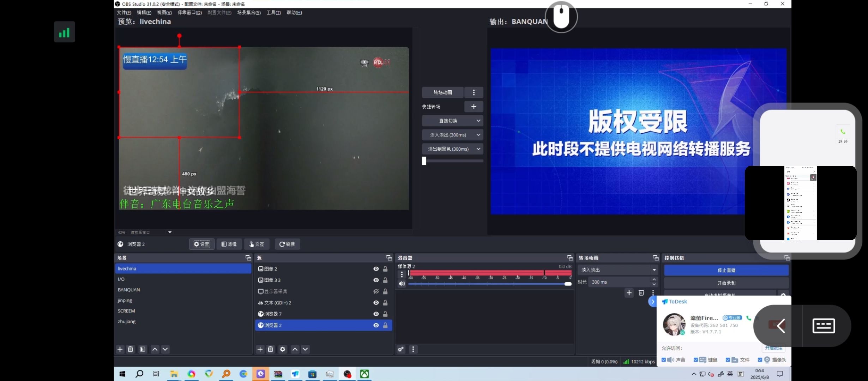Image resolution: width=868 pixels, height=381 pixels.
Task: Show the 显示器采集 source eye toggle
Action: coord(376,291)
